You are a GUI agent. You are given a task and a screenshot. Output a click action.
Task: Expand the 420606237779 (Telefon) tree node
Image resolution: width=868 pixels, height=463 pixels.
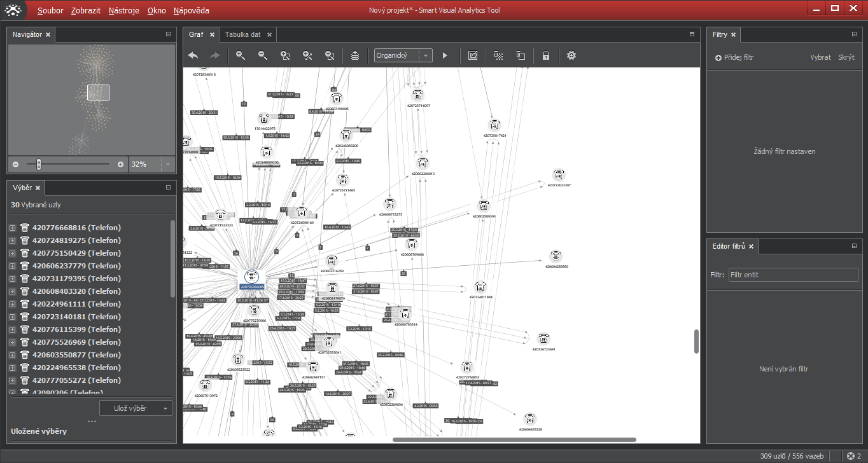tap(12, 266)
